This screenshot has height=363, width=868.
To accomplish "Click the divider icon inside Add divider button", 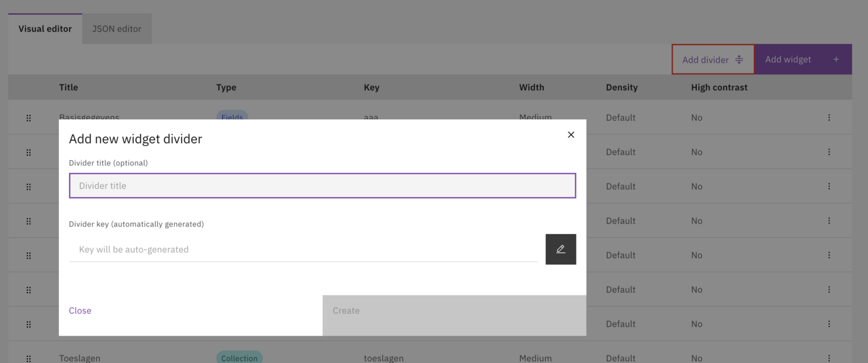I will pyautogui.click(x=738, y=59).
